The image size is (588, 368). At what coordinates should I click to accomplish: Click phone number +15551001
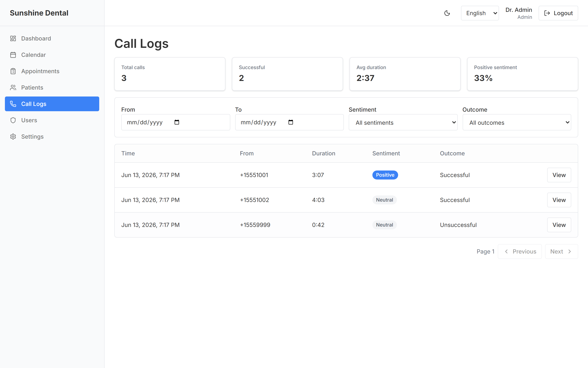pos(254,175)
